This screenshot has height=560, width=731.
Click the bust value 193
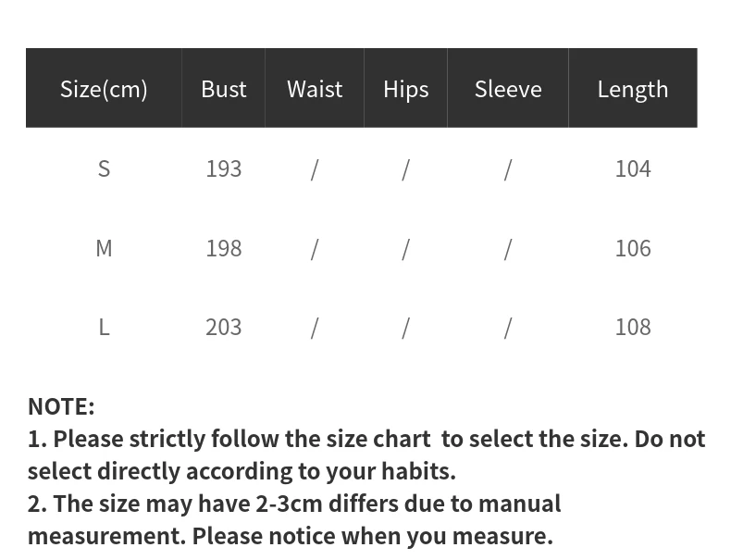click(x=224, y=168)
